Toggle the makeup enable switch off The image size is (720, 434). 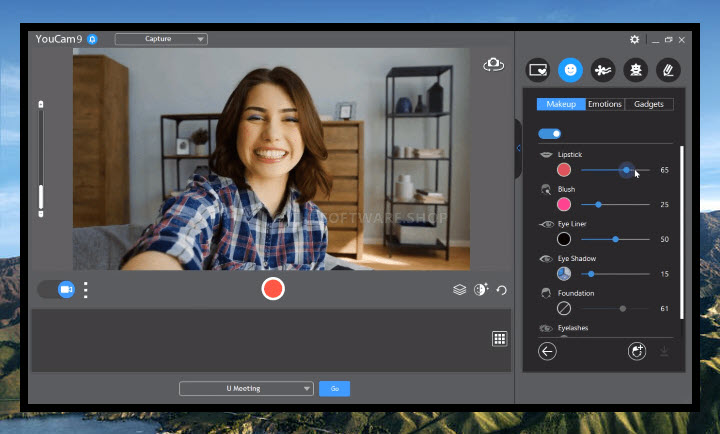click(550, 133)
